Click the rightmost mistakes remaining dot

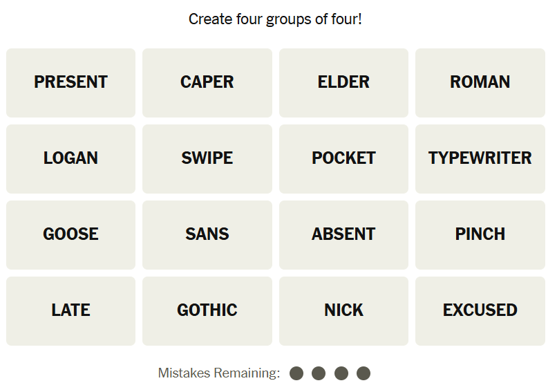coord(364,373)
